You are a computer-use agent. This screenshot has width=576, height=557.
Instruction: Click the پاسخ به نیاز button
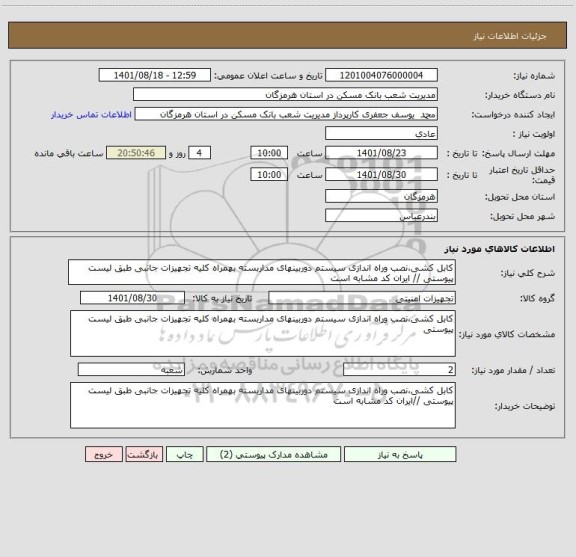[x=400, y=454]
